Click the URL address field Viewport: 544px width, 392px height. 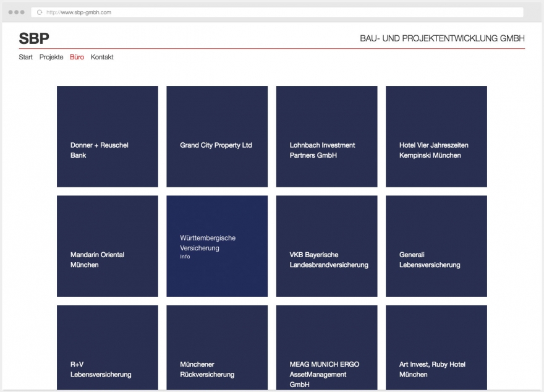tap(277, 12)
